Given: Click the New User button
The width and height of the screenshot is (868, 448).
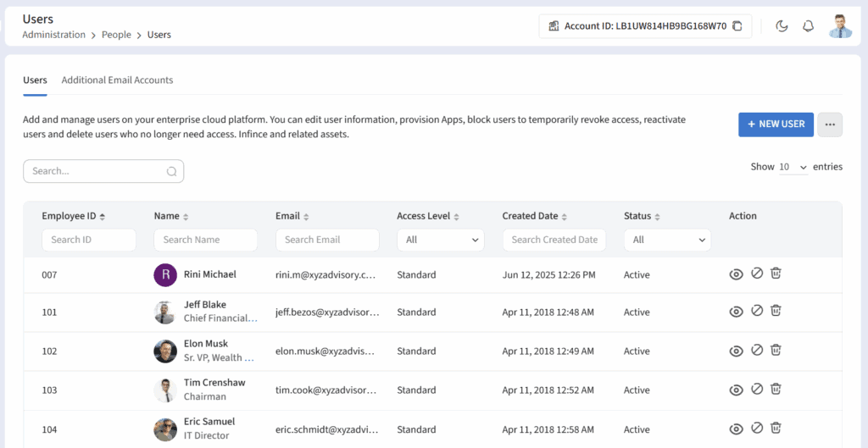Looking at the screenshot, I should click(x=776, y=124).
